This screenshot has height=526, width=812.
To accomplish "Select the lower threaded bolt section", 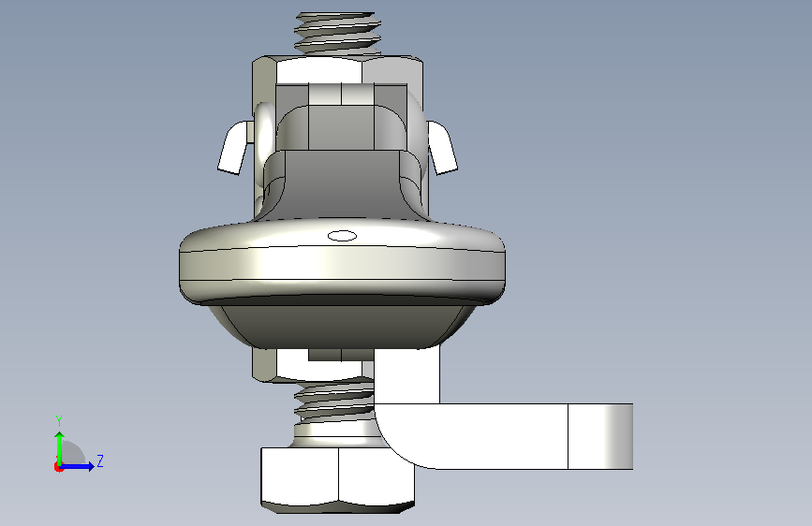I will [x=334, y=406].
